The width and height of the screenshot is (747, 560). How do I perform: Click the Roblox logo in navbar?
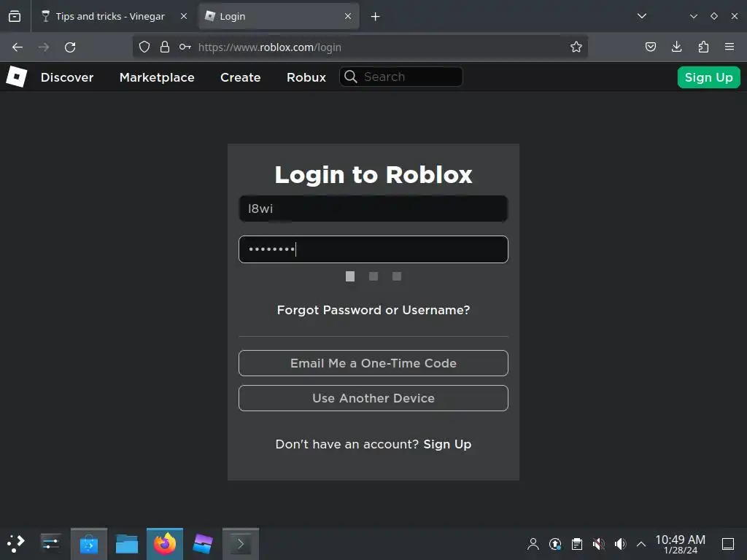17,77
